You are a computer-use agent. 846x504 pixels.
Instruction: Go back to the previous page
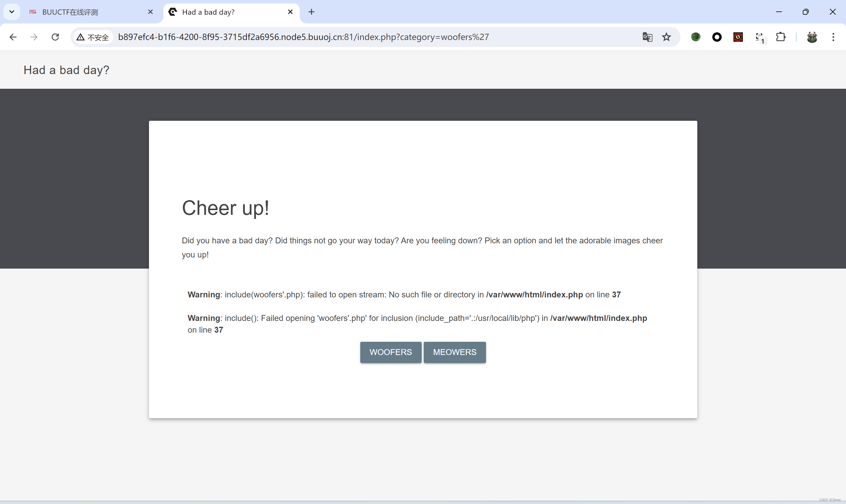pos(13,37)
